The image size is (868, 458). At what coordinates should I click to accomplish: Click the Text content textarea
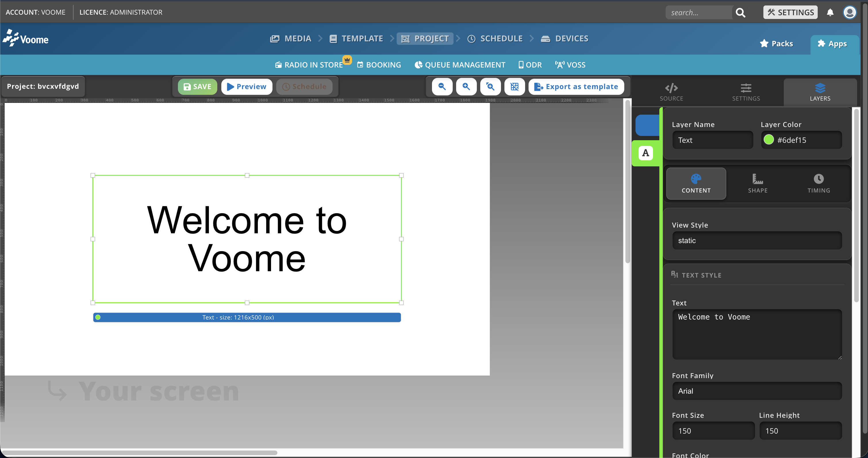coord(757,334)
